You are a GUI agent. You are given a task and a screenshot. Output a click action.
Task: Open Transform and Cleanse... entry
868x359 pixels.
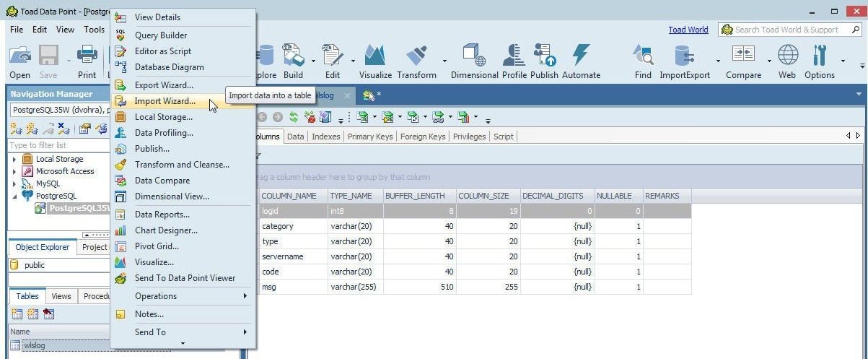pos(182,165)
